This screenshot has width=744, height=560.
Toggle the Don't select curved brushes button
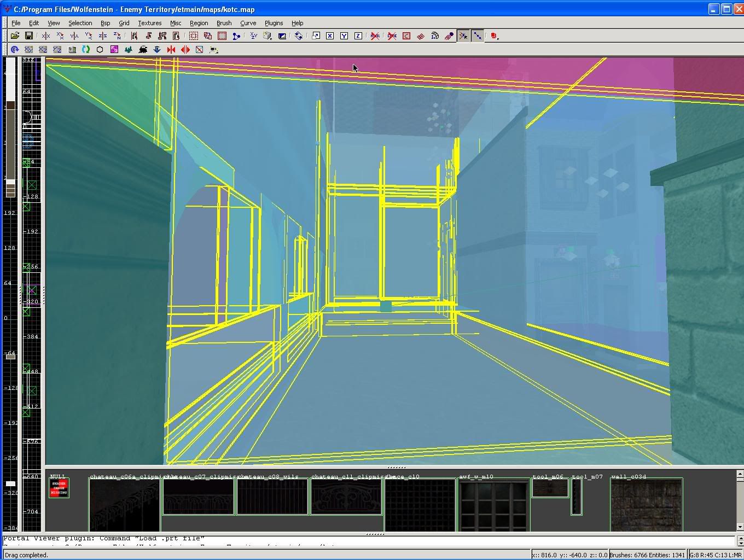click(392, 36)
